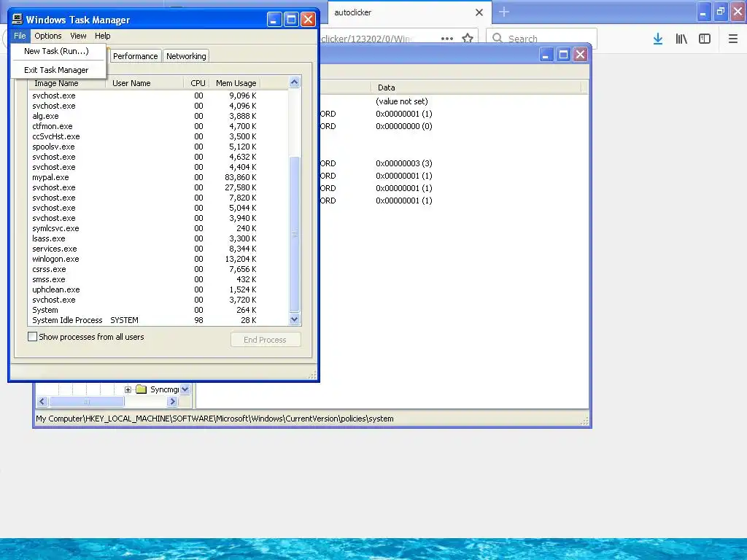Bookmark page with the star icon

468,38
